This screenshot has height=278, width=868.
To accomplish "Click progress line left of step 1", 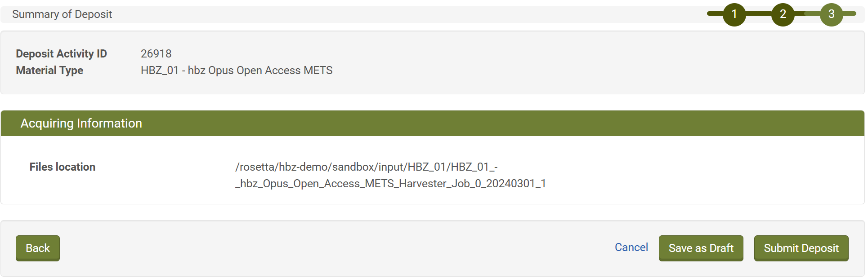I will [714, 14].
